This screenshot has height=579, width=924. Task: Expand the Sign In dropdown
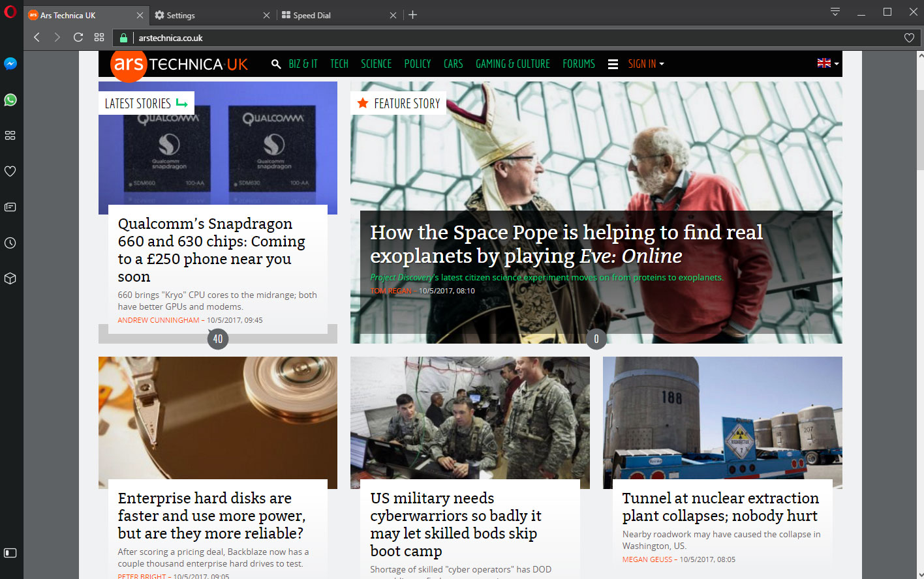[645, 64]
